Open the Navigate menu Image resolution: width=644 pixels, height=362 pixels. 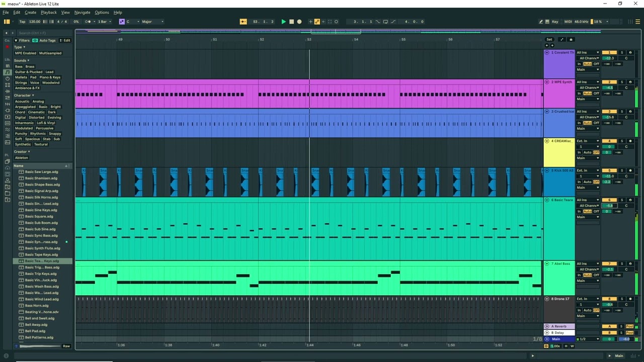click(x=82, y=12)
